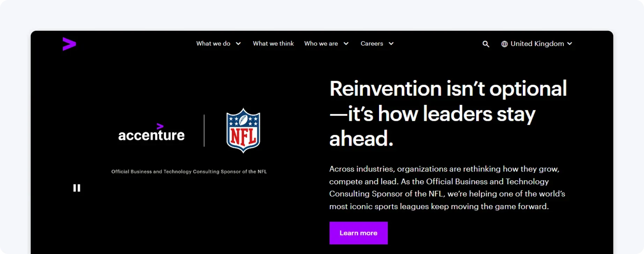Pause the hero video

(x=77, y=188)
